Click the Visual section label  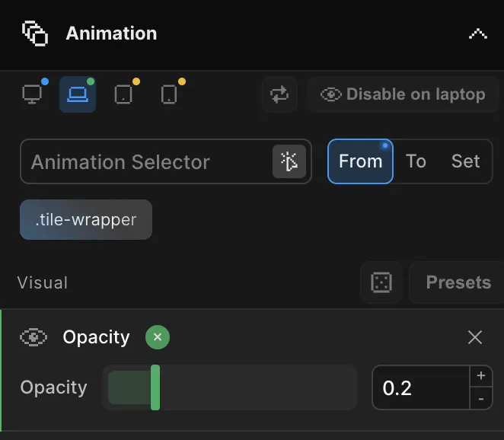coord(43,283)
